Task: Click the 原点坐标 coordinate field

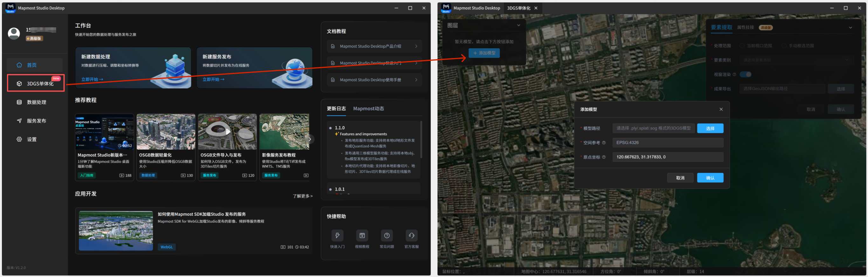Action: pos(668,157)
